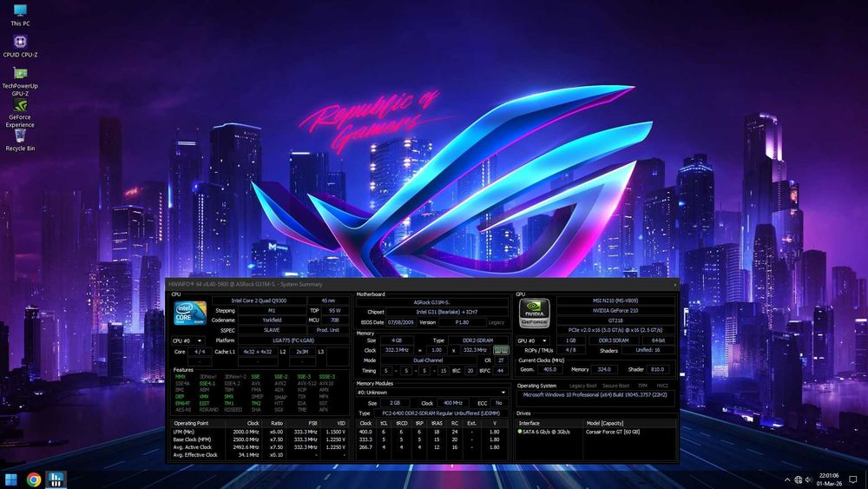Click the Model [Capacity] column header

tap(629, 423)
